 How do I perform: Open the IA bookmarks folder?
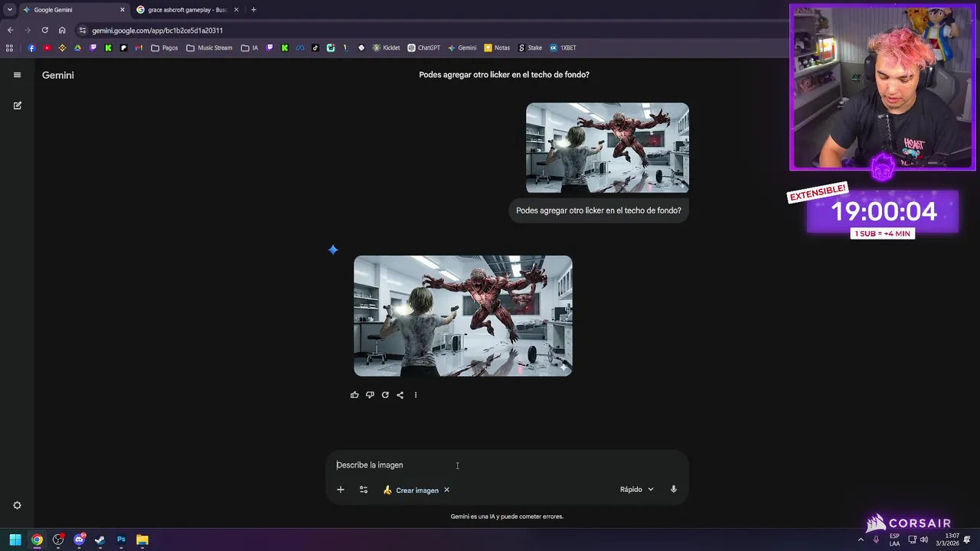250,47
